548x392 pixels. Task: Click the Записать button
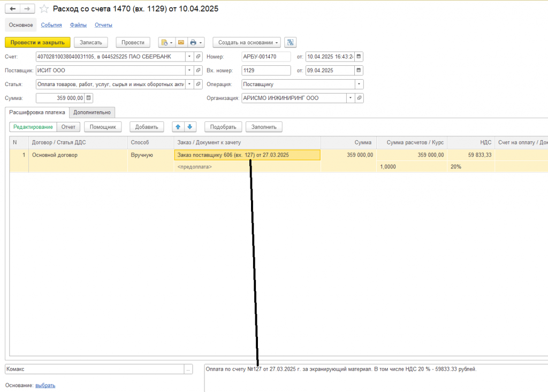coord(91,42)
